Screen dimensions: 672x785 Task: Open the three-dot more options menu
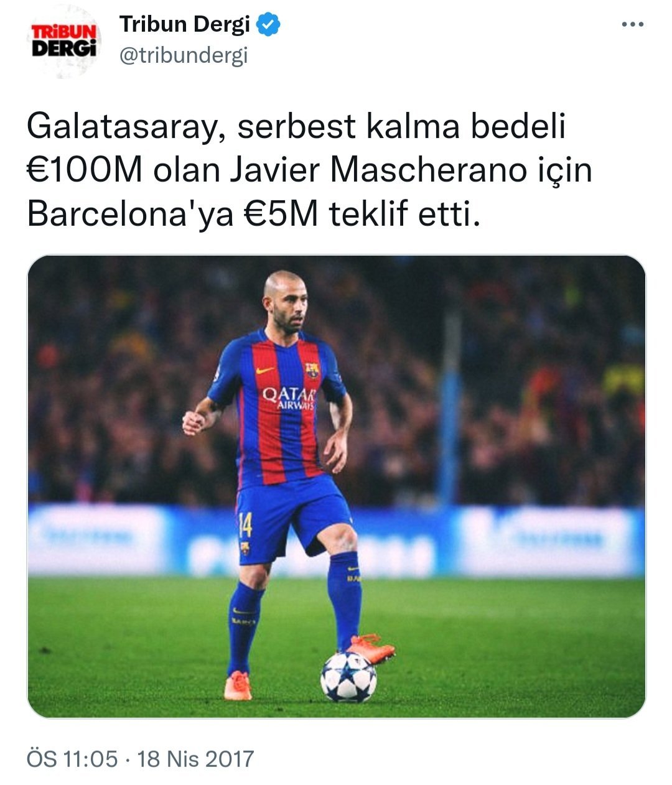click(633, 25)
